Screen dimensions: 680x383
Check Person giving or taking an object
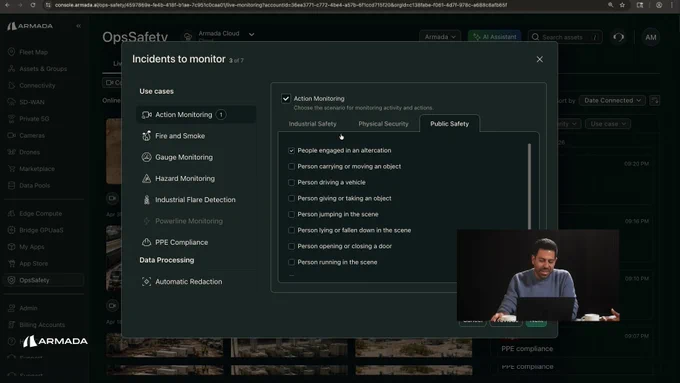(291, 198)
